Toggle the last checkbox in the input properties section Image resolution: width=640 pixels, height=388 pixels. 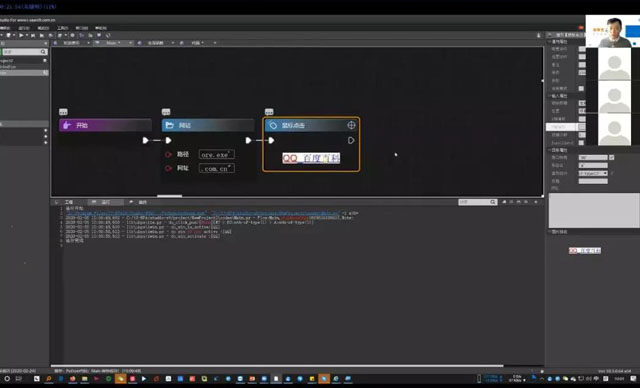[581, 143]
